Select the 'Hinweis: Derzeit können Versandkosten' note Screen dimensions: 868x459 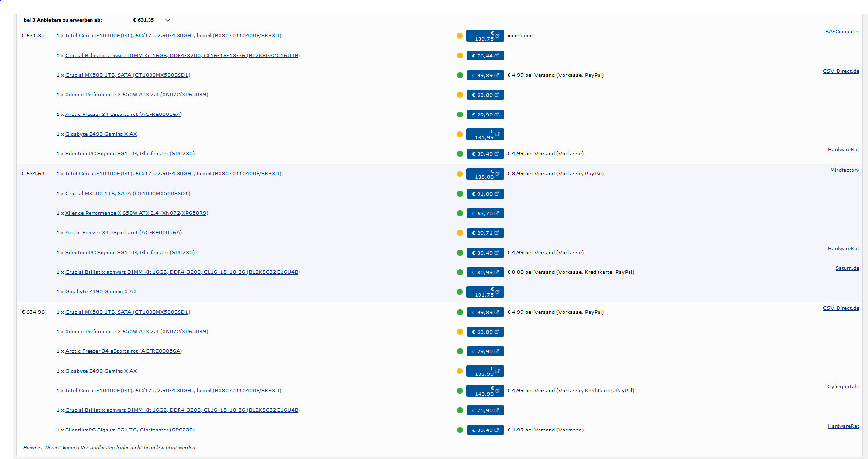tap(109, 448)
